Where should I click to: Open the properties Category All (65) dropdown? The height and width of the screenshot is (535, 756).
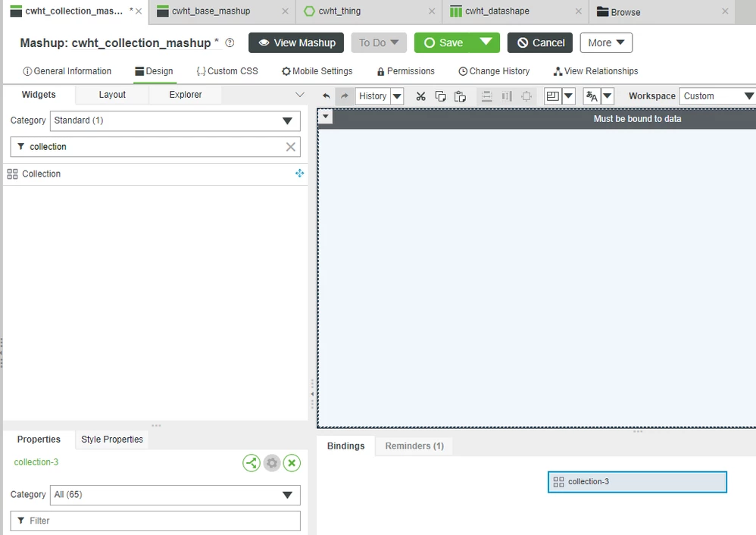point(175,495)
